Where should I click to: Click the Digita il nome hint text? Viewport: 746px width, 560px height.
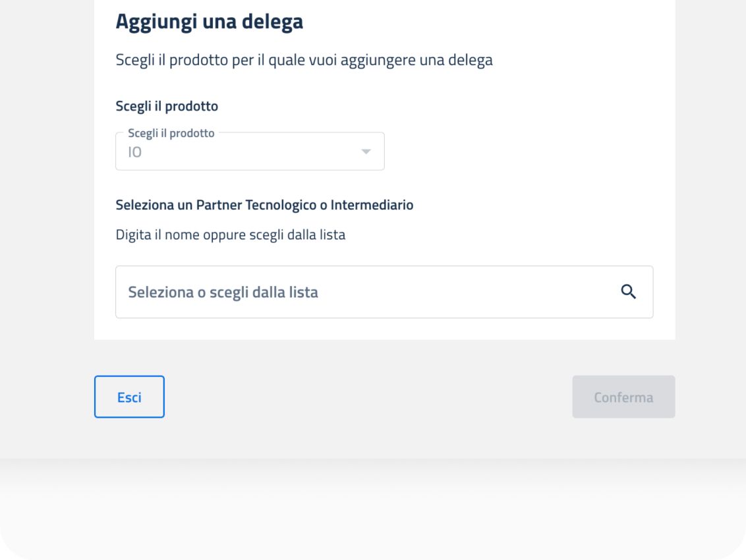pos(230,235)
